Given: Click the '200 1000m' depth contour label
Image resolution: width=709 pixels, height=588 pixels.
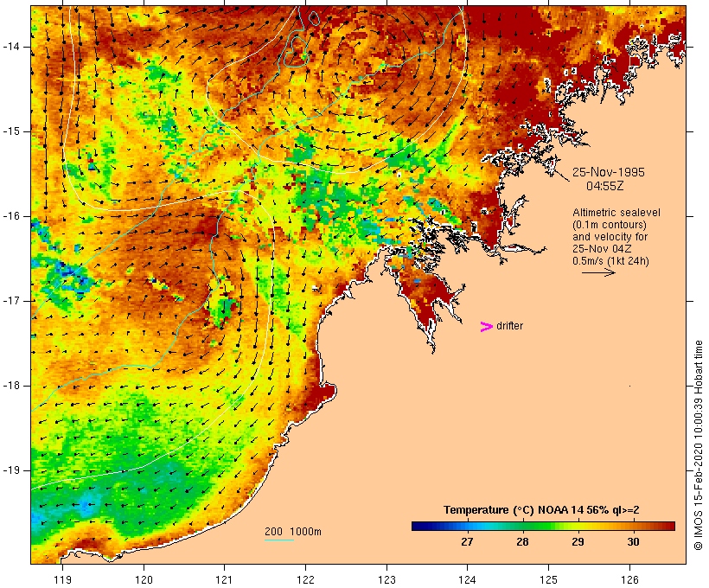Looking at the screenshot, I should click(293, 532).
